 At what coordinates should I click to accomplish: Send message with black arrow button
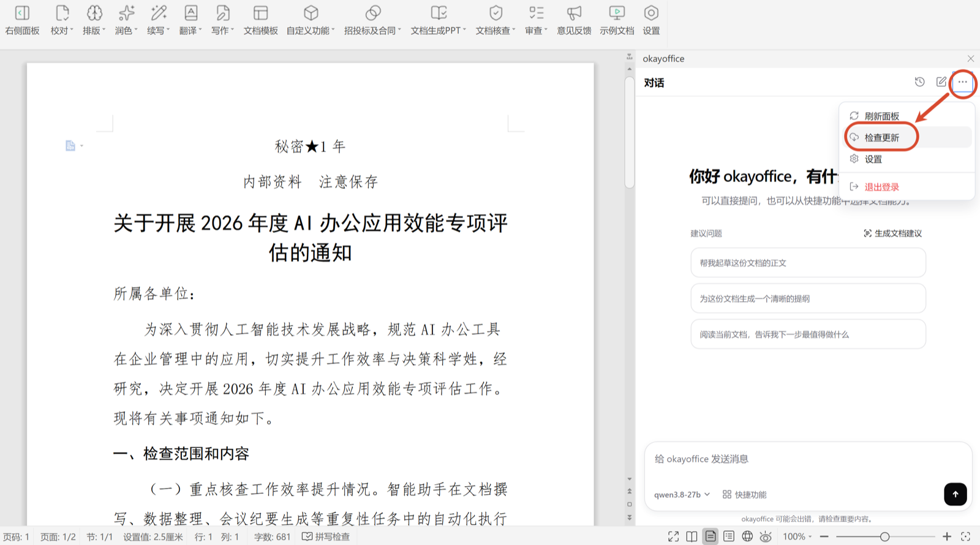(x=956, y=494)
